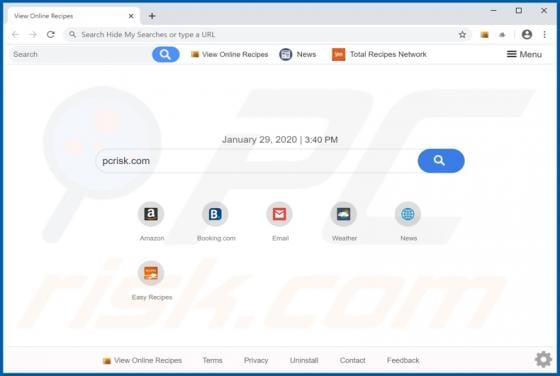Open the News link in the toolbar
Viewport: 560px width, 376px height.
[x=298, y=54]
